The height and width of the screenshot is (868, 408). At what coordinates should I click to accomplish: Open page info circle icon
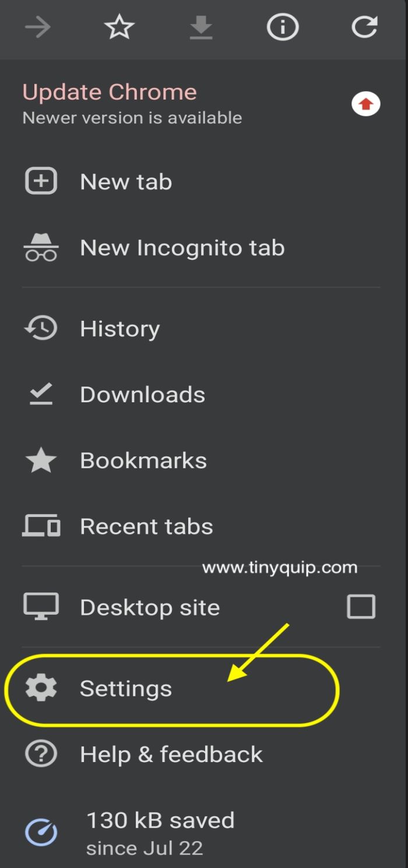[283, 27]
